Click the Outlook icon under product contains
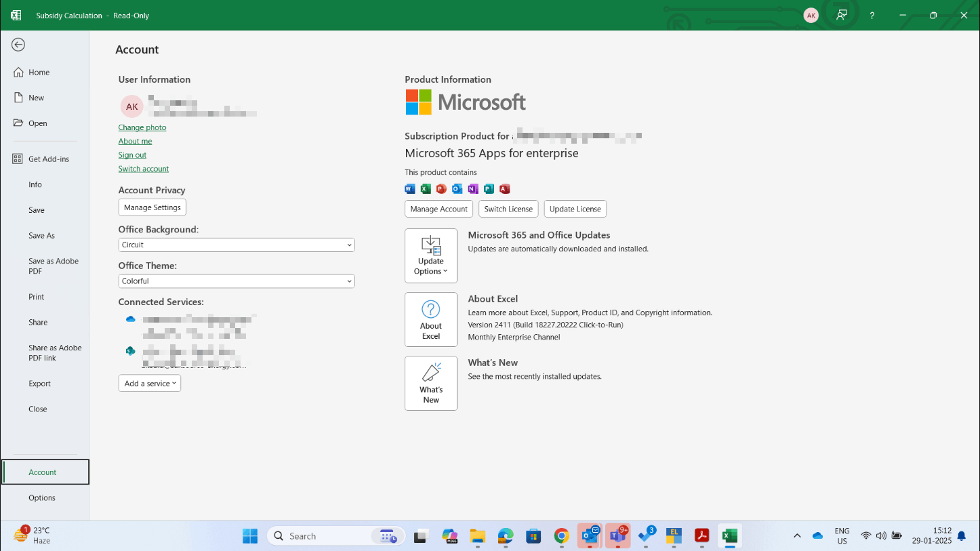The width and height of the screenshot is (980, 551). coord(457,189)
